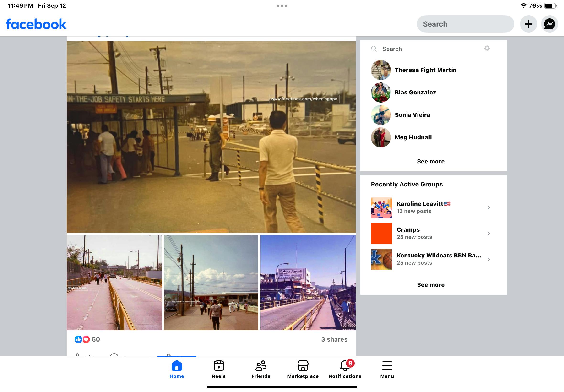Go to Friends tab
Image resolution: width=564 pixels, height=392 pixels.
coord(260,369)
